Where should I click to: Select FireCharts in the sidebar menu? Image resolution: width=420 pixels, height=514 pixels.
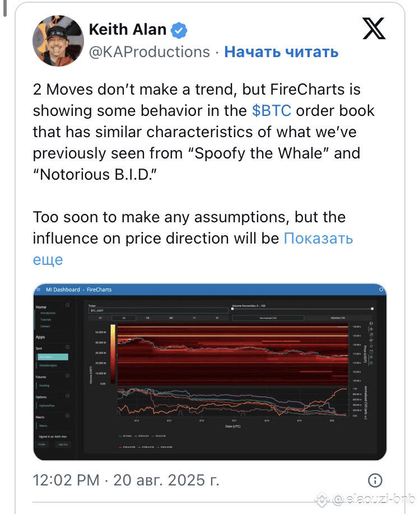coord(52,357)
